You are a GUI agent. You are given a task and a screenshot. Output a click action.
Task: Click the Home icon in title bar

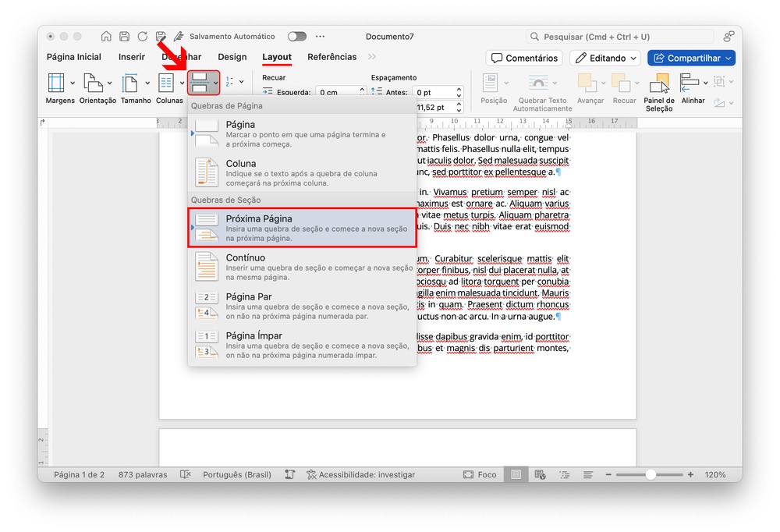coord(106,37)
